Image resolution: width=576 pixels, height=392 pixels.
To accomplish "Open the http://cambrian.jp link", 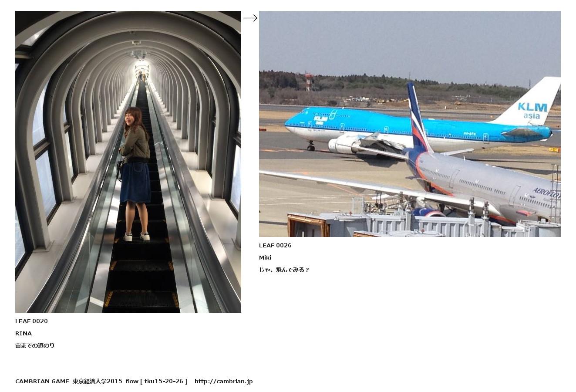I will click(x=223, y=381).
